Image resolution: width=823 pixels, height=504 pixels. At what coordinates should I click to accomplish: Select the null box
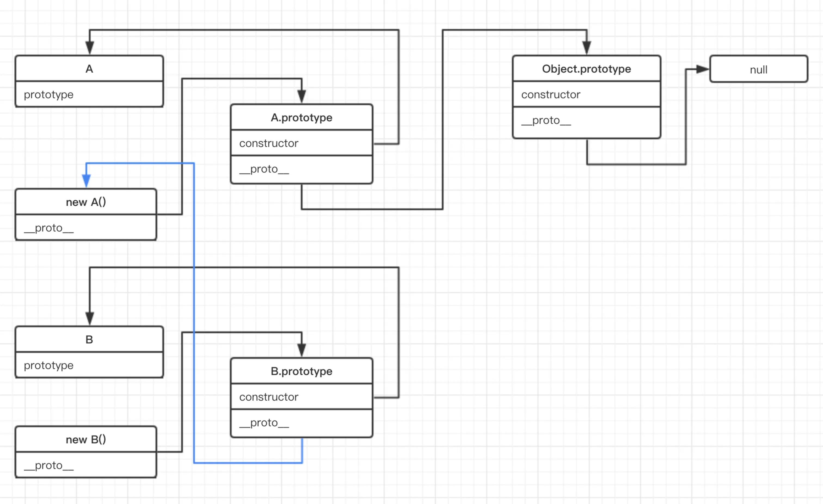click(758, 69)
